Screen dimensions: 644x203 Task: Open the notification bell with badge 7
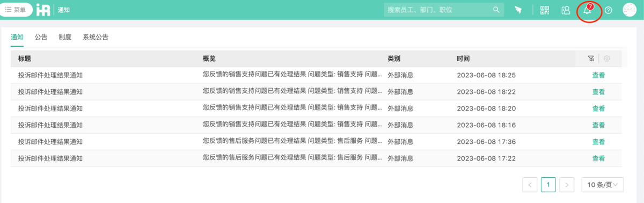[x=588, y=10]
